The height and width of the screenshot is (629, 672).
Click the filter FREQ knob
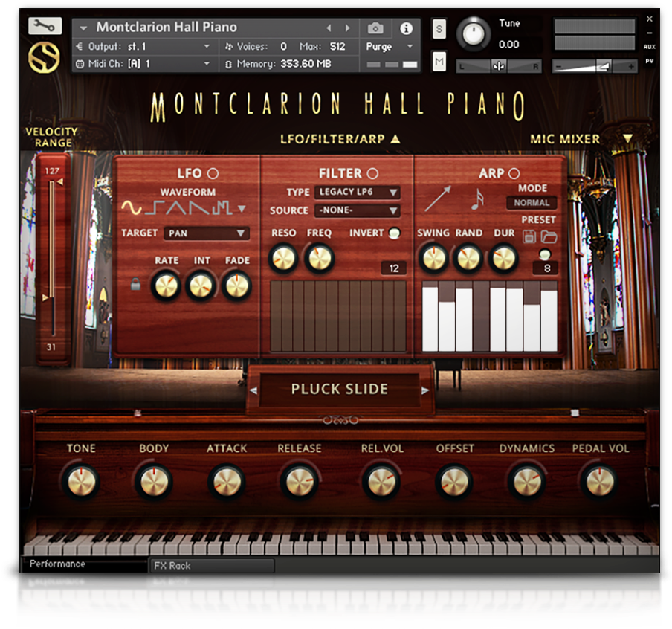point(320,259)
